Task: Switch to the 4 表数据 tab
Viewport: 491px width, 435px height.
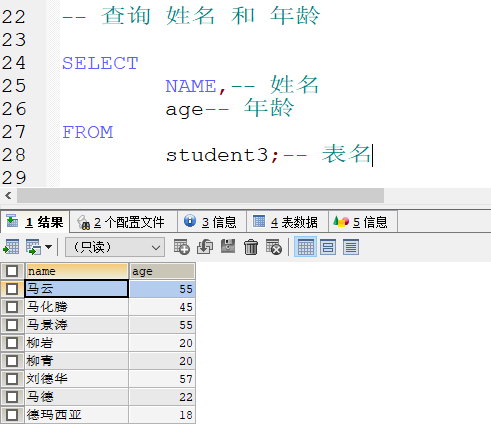Action: coord(287,222)
